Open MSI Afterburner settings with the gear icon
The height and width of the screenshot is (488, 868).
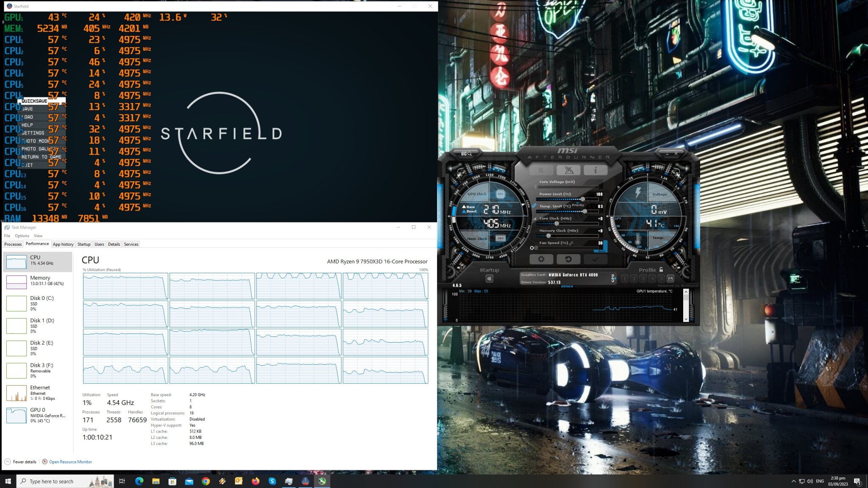pyautogui.click(x=541, y=259)
